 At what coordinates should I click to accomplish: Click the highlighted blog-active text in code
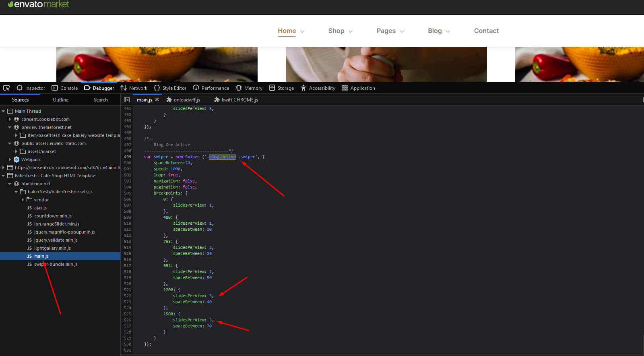(x=223, y=157)
